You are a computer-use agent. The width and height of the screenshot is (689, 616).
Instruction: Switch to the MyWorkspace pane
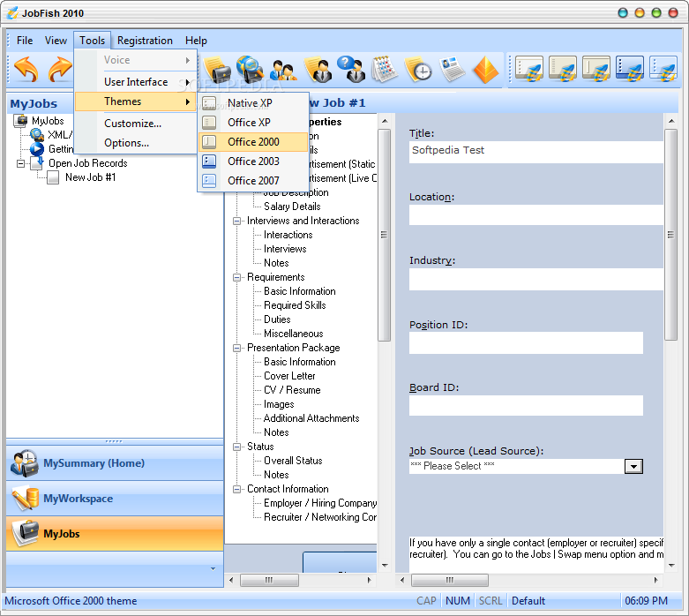[115, 499]
